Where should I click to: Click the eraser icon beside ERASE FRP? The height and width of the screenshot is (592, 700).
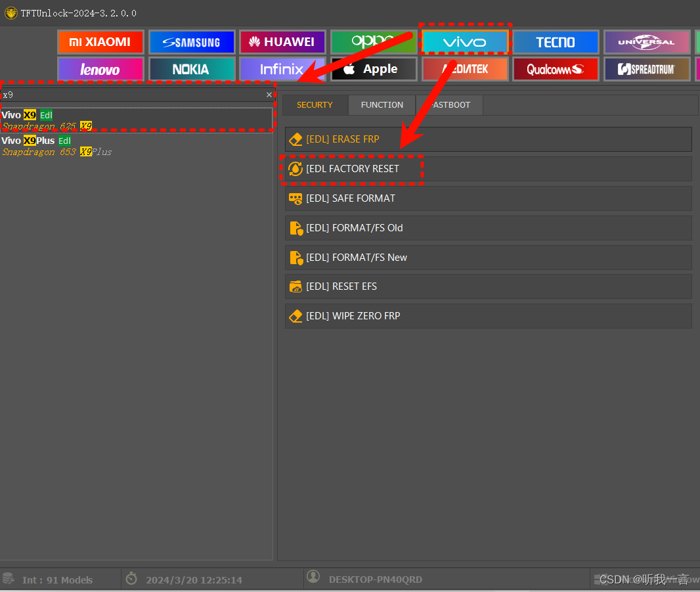pos(295,139)
